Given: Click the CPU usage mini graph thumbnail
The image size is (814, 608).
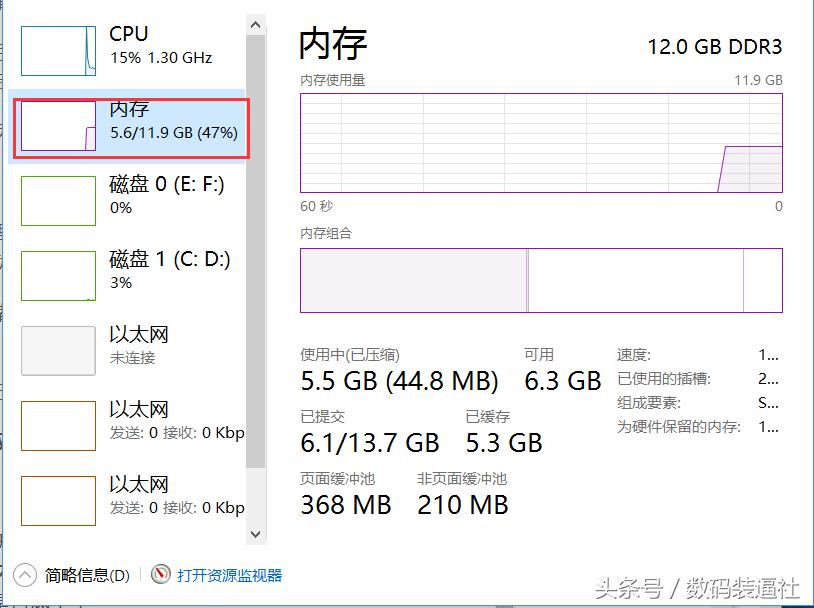Looking at the screenshot, I should 58,50.
